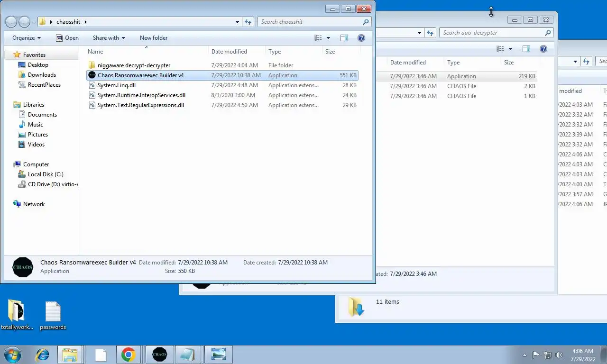Open Desktop in the Favorites sidebar
Viewport: 607px width, 364px height.
(38, 65)
